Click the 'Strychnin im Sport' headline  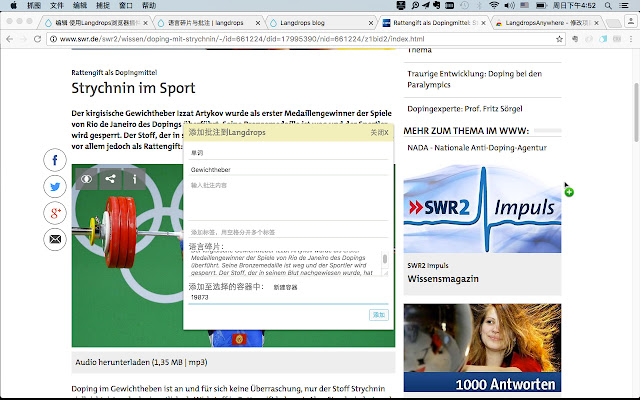click(x=133, y=88)
